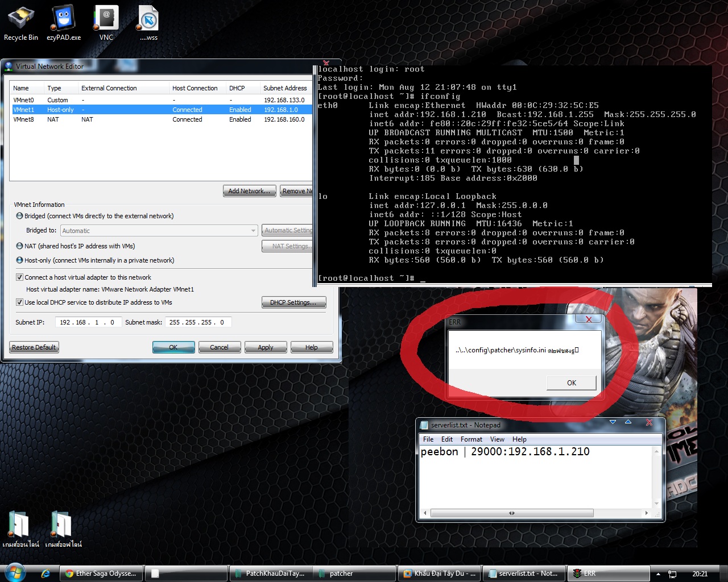Select the Host-only radio button
Viewport: 728px width, 582px height.
19,260
